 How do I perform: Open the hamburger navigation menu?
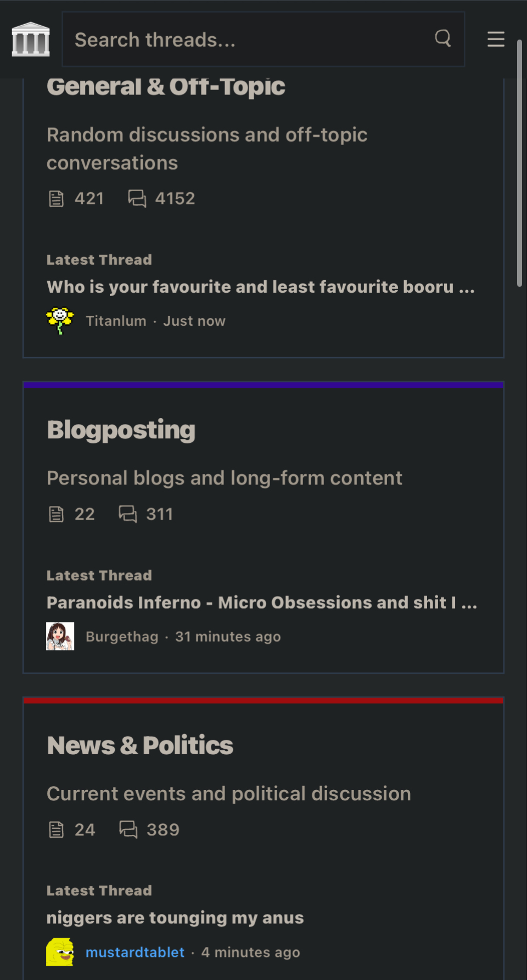[496, 39]
